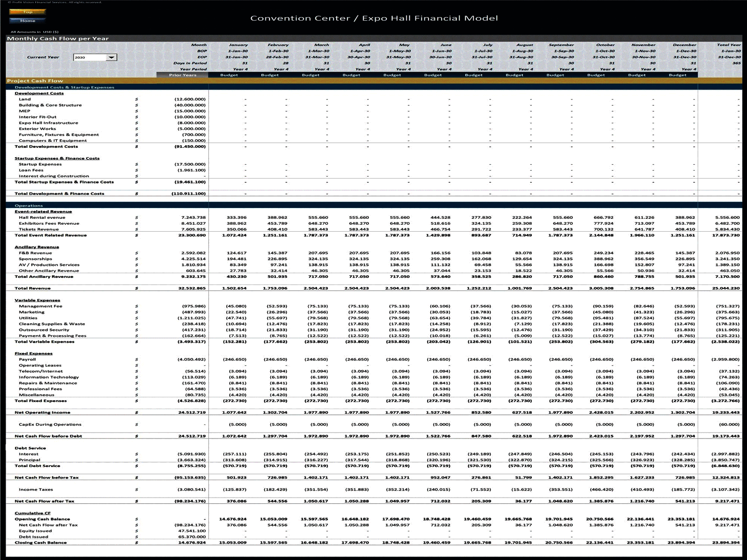
Task: Click Payroll prior years value (4.050.492)
Action: pyautogui.click(x=192, y=359)
